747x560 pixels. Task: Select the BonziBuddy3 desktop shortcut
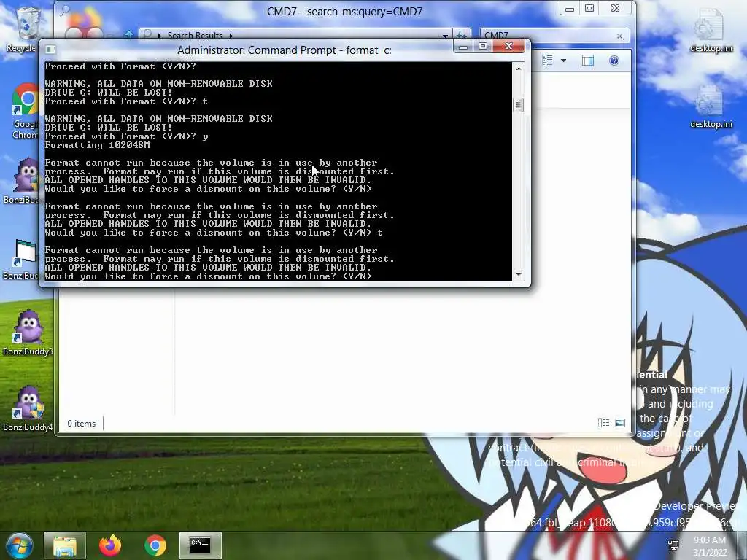tap(28, 333)
